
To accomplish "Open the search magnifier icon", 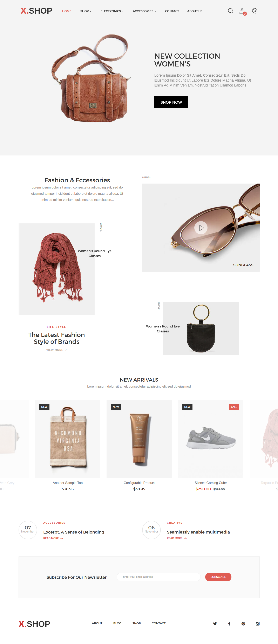I will click(x=231, y=11).
